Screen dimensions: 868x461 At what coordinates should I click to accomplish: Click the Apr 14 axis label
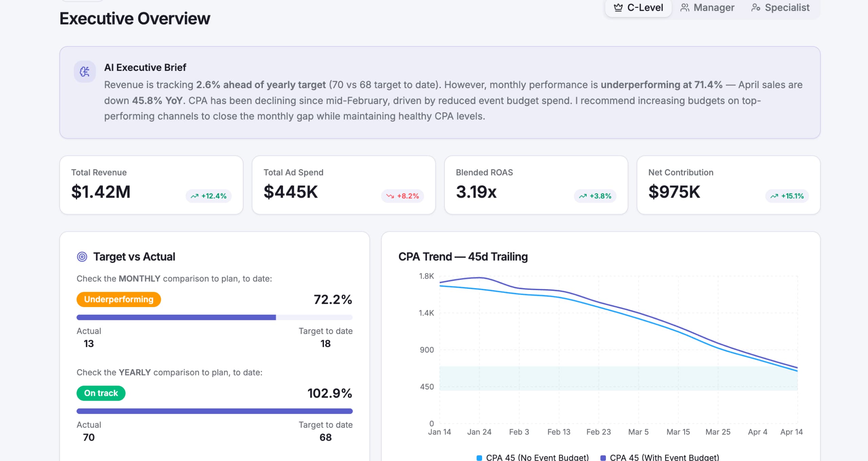coord(791,432)
